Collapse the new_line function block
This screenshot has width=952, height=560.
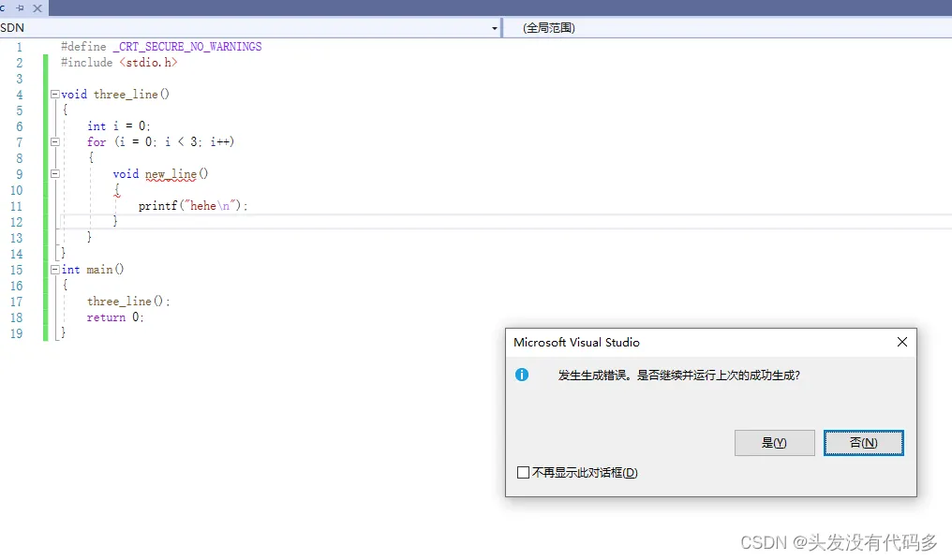[x=54, y=173]
